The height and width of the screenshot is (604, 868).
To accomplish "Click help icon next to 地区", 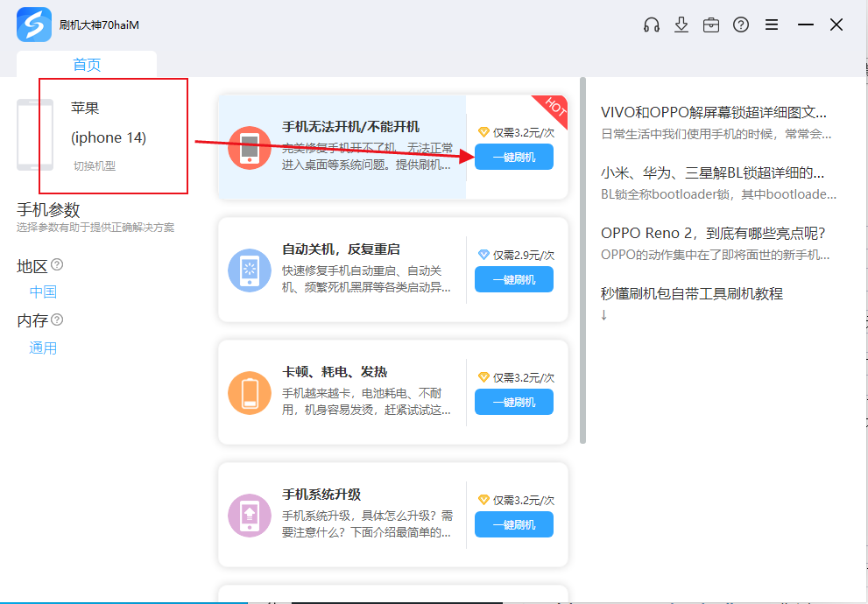I will (x=57, y=264).
